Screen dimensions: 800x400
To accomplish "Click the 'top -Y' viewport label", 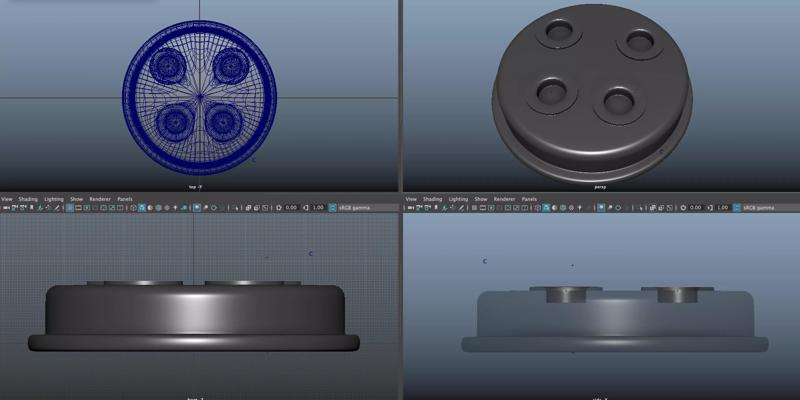I will [193, 187].
